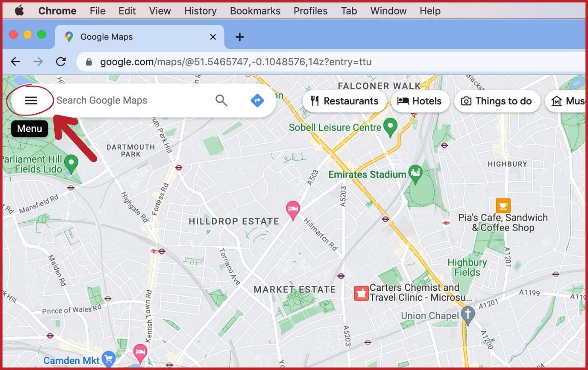Open the Help menu

430,10
